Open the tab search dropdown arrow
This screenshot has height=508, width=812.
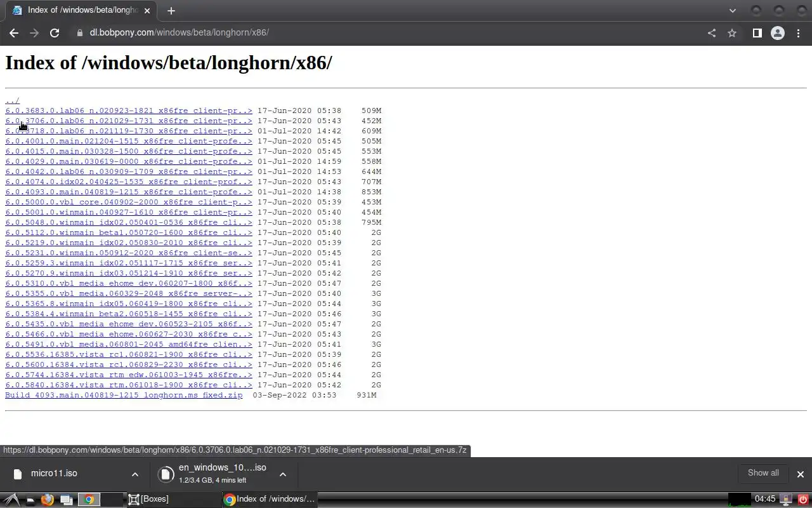[x=733, y=11]
